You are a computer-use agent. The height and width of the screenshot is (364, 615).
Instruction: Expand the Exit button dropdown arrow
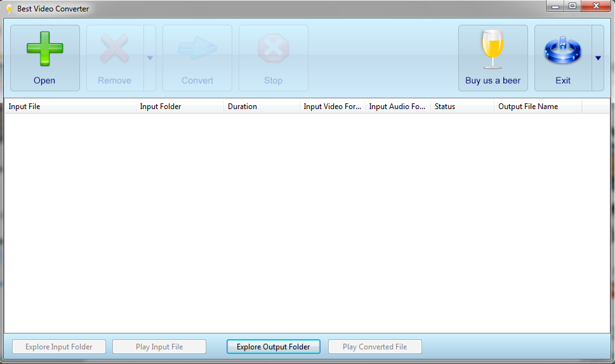tap(598, 58)
